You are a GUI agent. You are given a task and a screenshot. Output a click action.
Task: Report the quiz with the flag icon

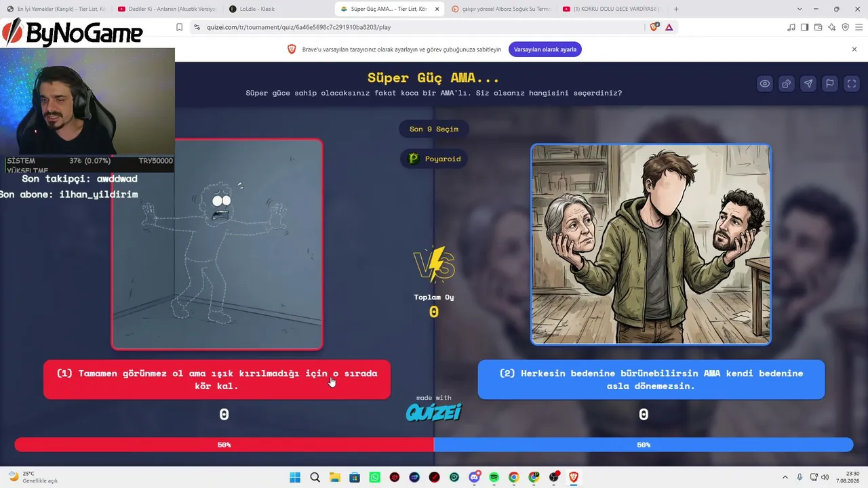[830, 83]
